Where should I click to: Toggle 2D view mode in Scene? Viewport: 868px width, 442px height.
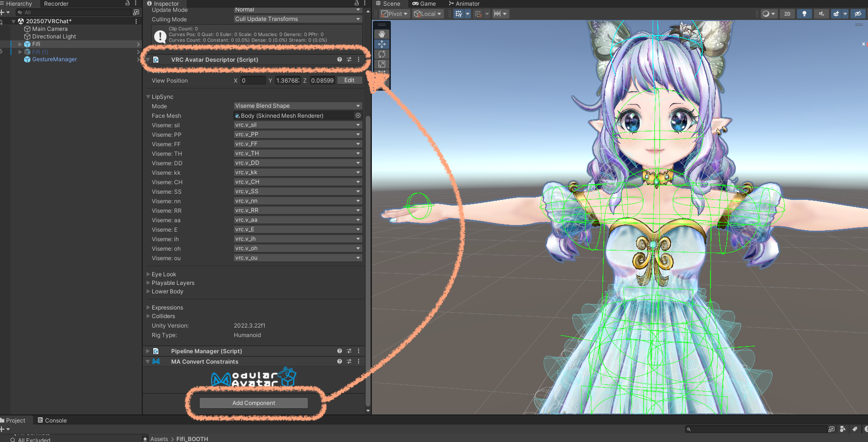point(787,14)
